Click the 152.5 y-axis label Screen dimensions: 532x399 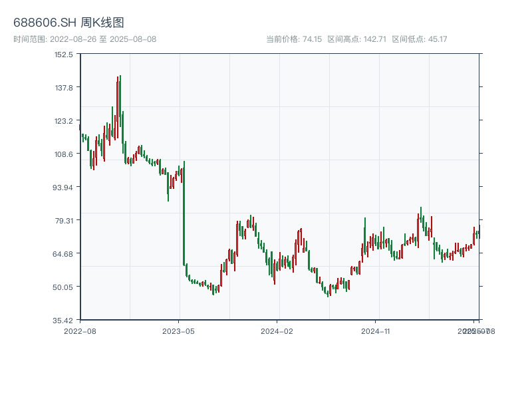64,55
